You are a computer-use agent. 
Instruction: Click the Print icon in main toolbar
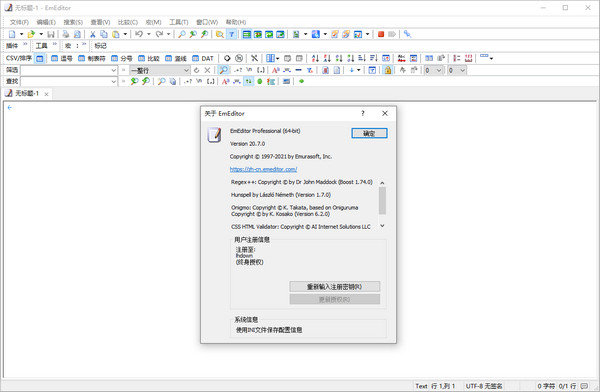coord(66,34)
